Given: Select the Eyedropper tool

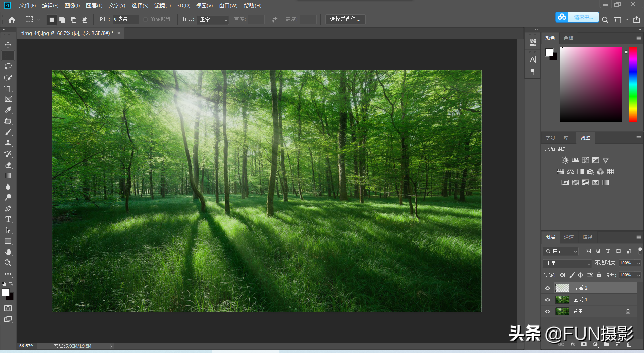Looking at the screenshot, I should pyautogui.click(x=8, y=110).
